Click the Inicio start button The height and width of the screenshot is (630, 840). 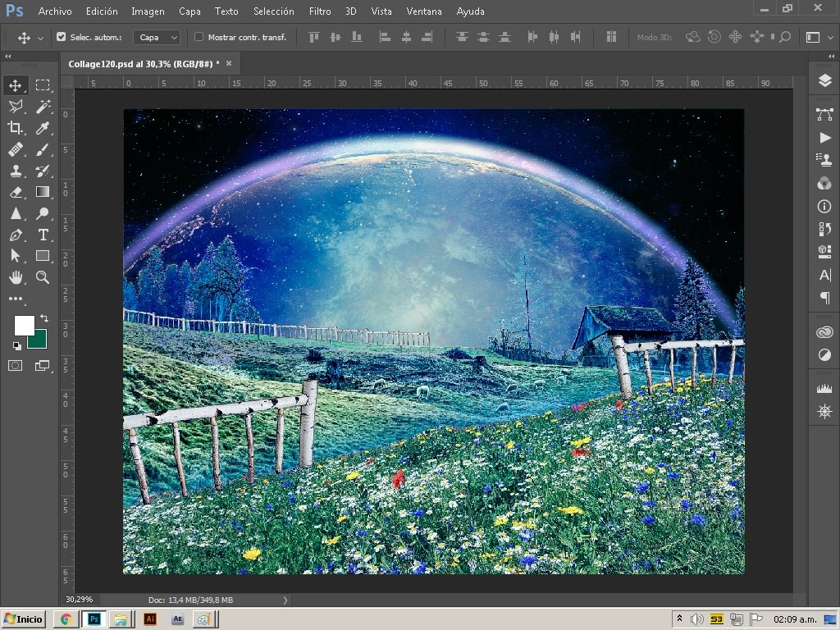click(x=23, y=619)
